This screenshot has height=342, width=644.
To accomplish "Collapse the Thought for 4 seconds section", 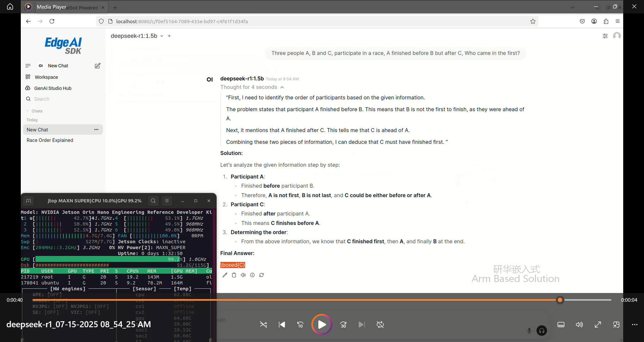I will tap(252, 87).
